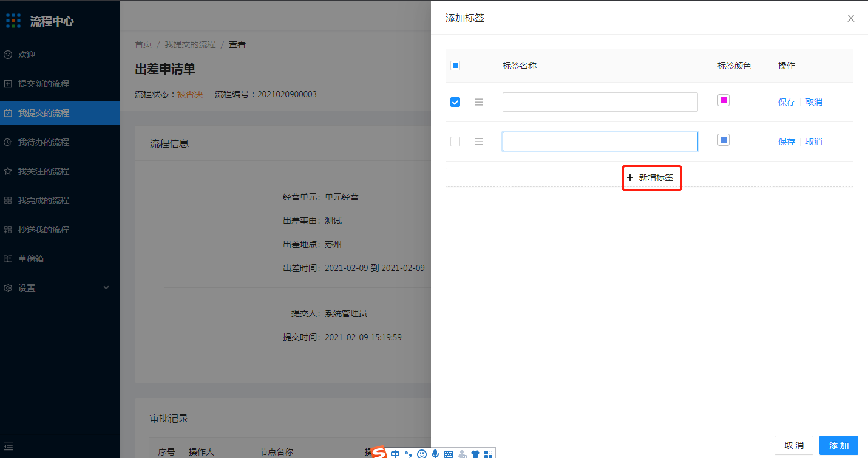The height and width of the screenshot is (458, 868).
Task: Click the smiley icon beside 欢迎
Action: [8, 55]
